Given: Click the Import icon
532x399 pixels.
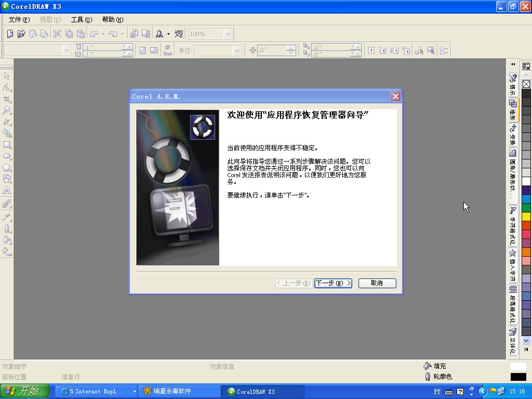Looking at the screenshot, I should click(x=134, y=34).
